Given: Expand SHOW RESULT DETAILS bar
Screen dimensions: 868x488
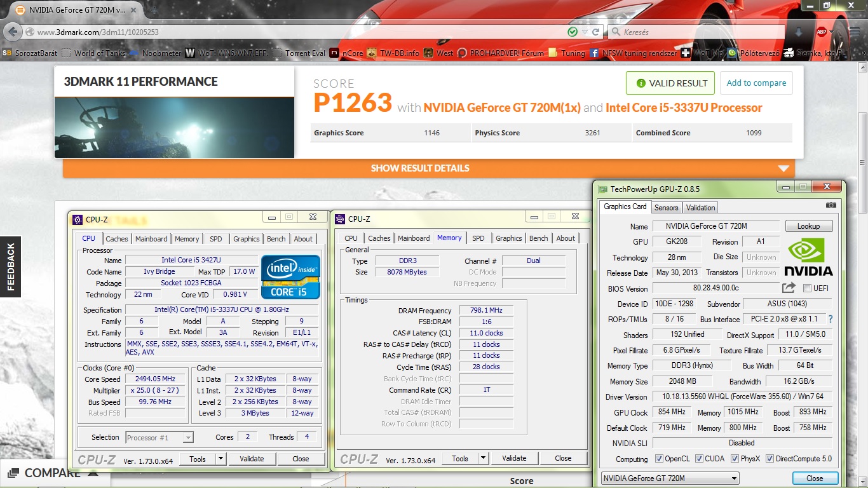Looking at the screenshot, I should point(429,168).
